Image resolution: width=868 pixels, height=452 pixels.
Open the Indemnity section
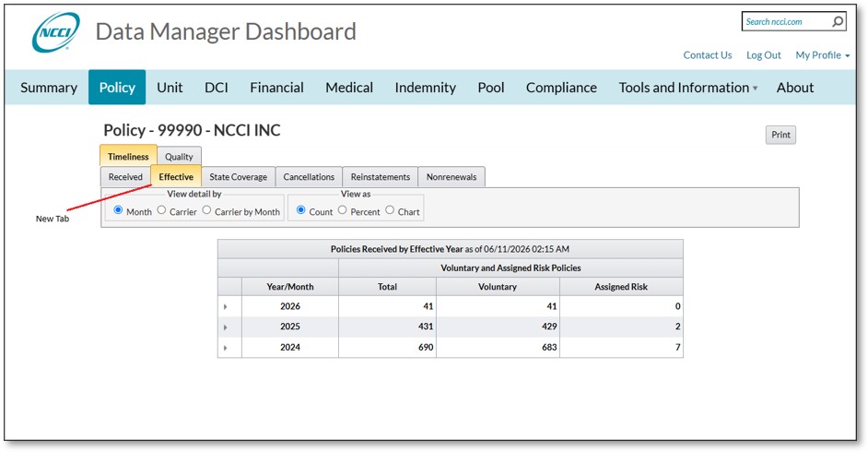[425, 88]
